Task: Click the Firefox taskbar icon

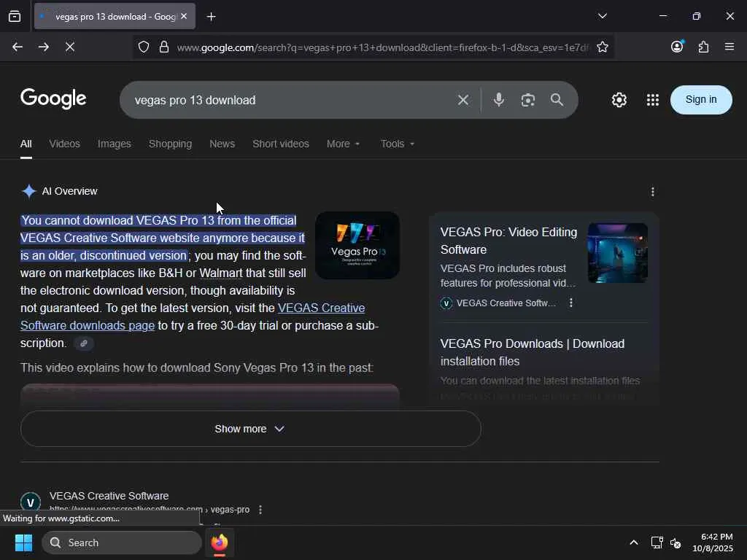Action: (x=219, y=542)
